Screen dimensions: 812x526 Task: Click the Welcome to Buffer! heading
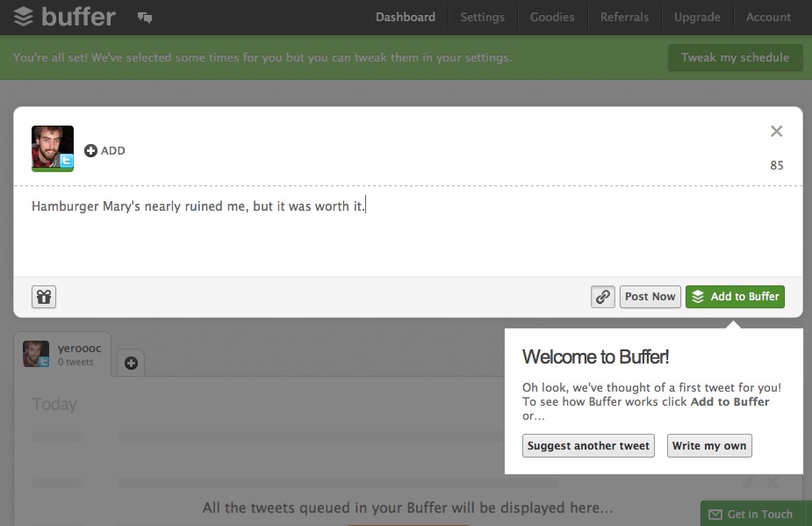pyautogui.click(x=595, y=357)
